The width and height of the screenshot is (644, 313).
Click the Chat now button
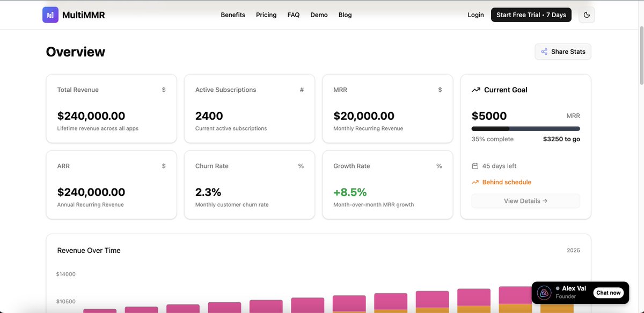[x=609, y=293]
